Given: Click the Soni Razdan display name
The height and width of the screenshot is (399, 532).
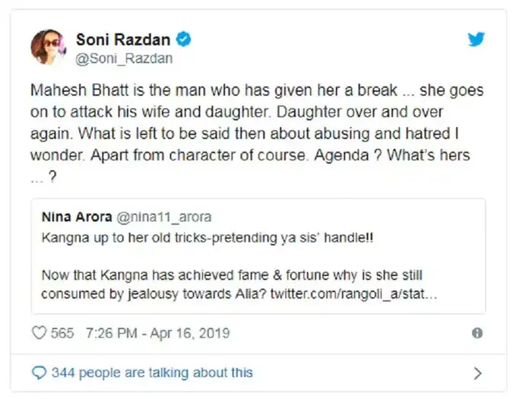Looking at the screenshot, I should pos(124,38).
